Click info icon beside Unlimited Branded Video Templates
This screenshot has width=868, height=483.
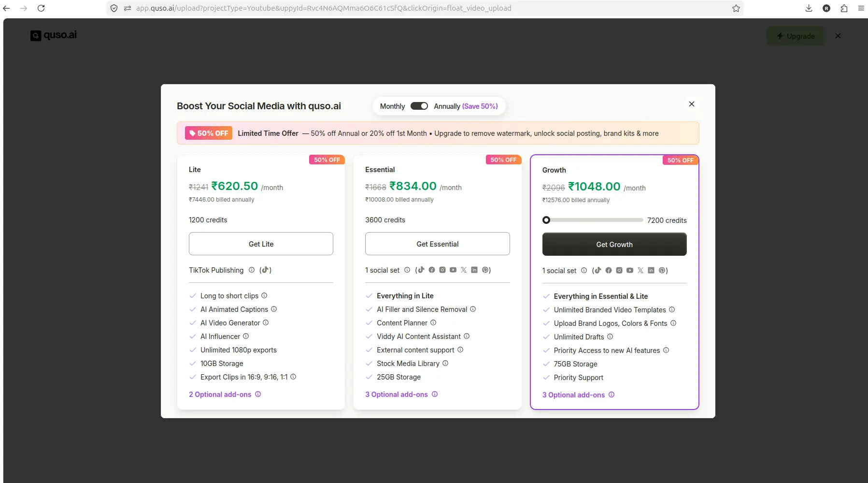[x=672, y=309]
